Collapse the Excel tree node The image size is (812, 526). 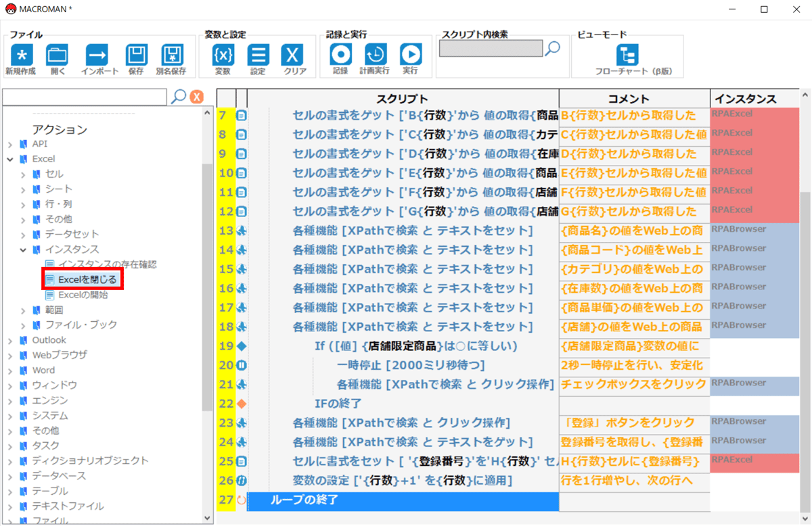[x=10, y=159]
